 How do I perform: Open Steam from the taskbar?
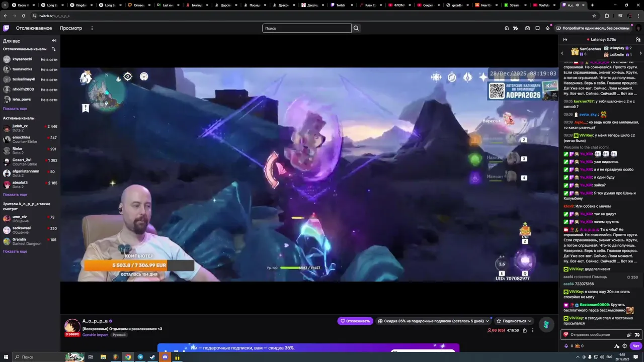pos(152,357)
